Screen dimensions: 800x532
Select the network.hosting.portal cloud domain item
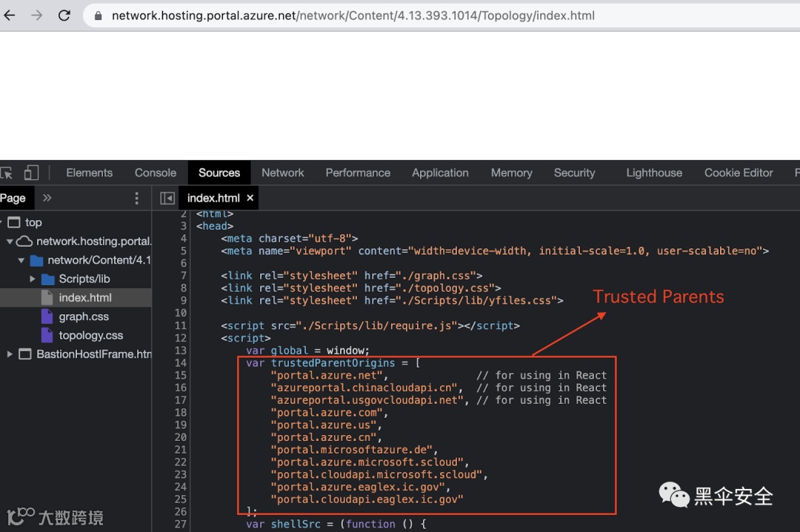93,242
